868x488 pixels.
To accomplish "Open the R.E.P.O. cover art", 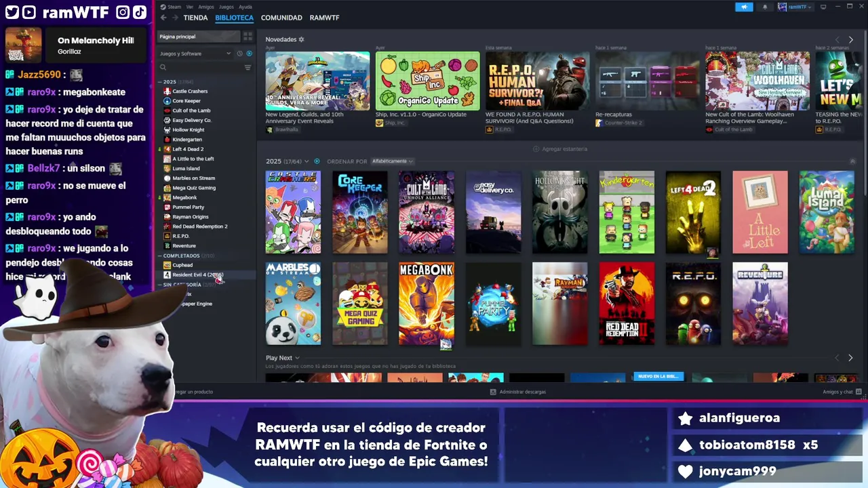I will [693, 304].
